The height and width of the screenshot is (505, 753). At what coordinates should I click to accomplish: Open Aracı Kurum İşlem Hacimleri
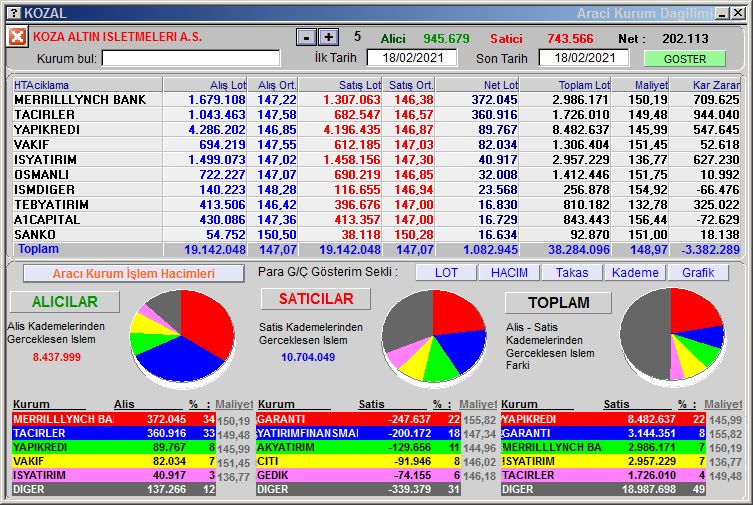point(134,274)
